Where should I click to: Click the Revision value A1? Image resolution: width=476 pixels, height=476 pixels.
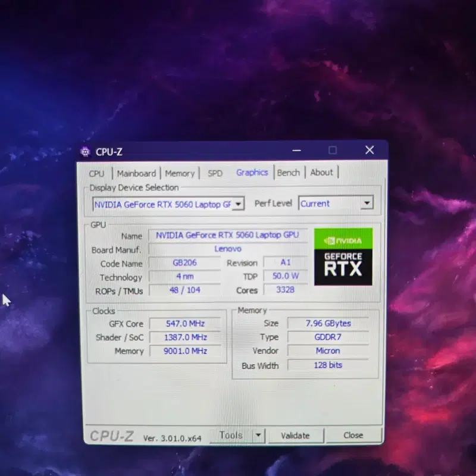286,262
